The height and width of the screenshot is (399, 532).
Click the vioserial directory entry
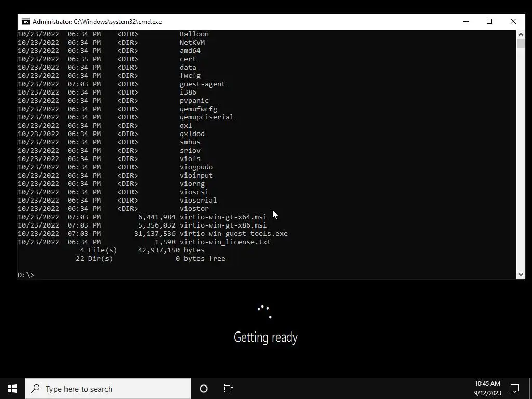[198, 200]
